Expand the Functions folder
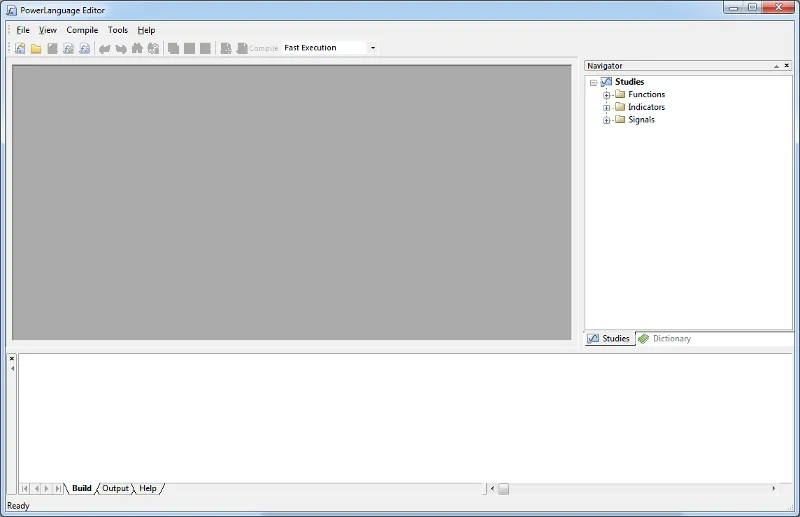800x517 pixels. coord(606,95)
